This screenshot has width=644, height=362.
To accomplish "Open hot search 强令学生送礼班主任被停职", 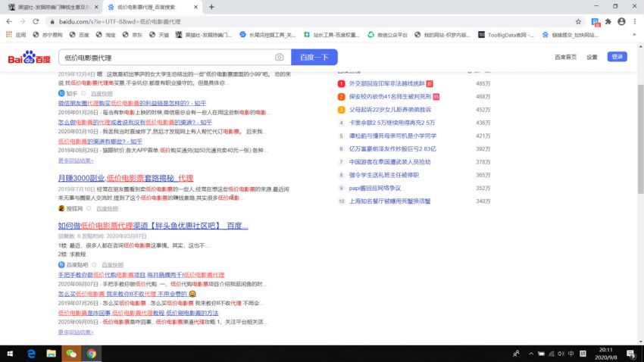I will 383,175.
